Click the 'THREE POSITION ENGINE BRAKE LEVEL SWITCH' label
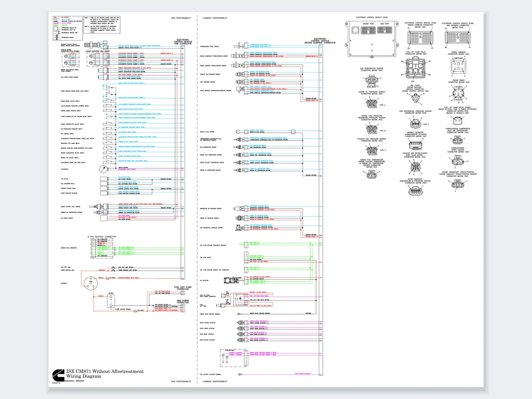This screenshot has width=532, height=399. tap(74, 91)
